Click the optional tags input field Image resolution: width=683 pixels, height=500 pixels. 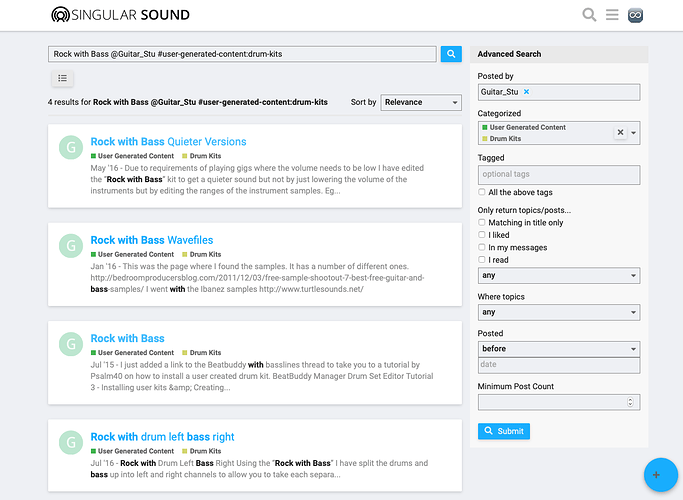[558, 174]
